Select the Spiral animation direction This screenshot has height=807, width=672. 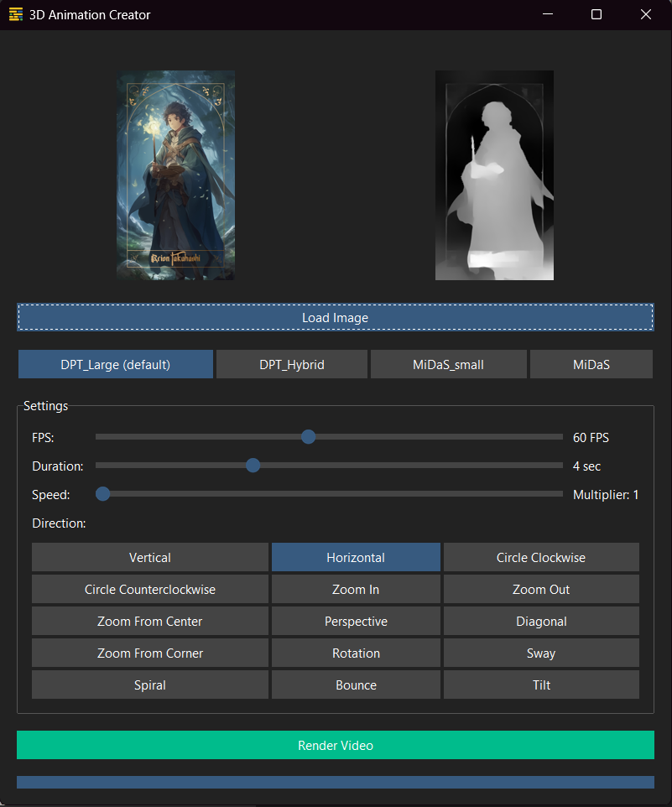pos(150,685)
